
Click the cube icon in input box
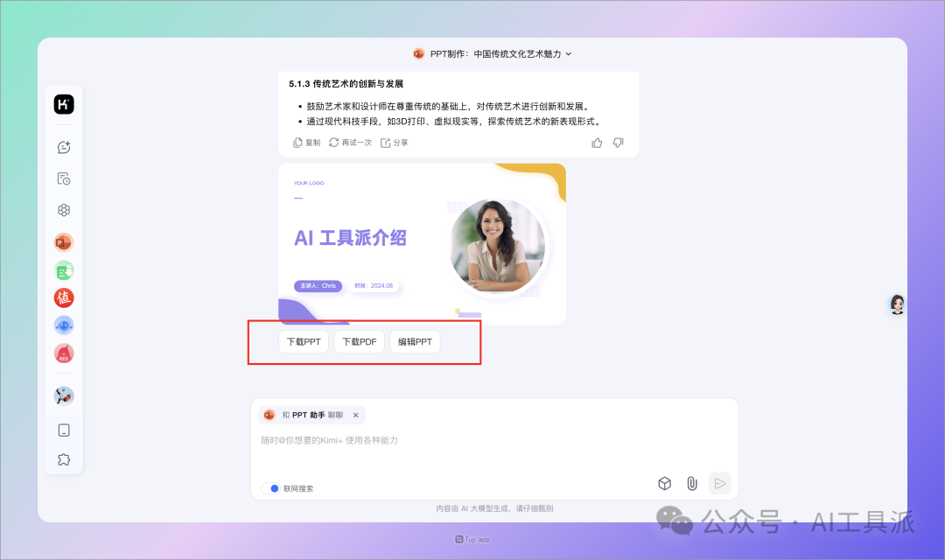tap(665, 484)
